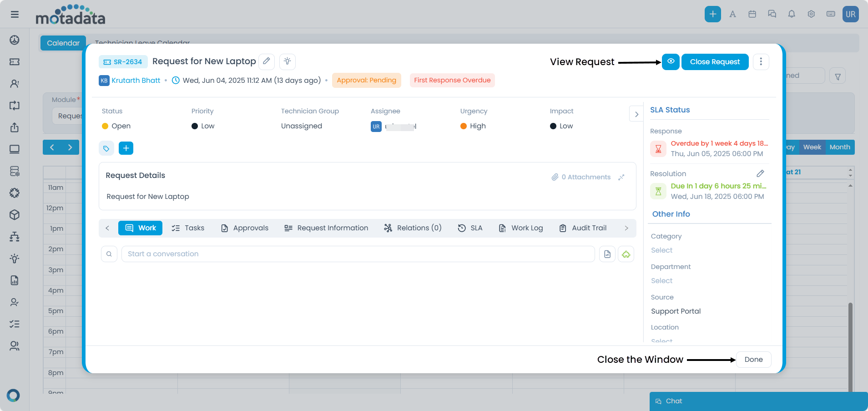Click Done to close the window

coord(753,360)
